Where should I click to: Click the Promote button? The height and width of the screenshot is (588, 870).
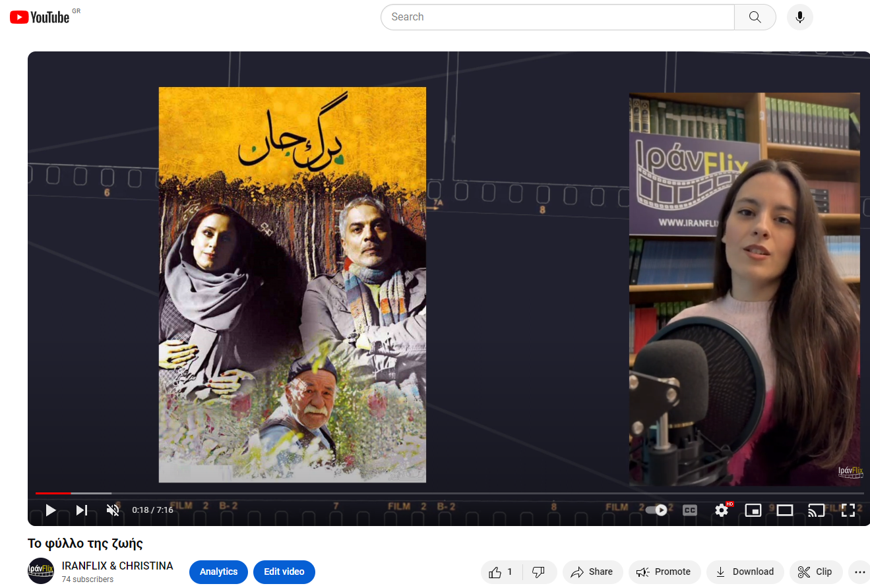664,572
